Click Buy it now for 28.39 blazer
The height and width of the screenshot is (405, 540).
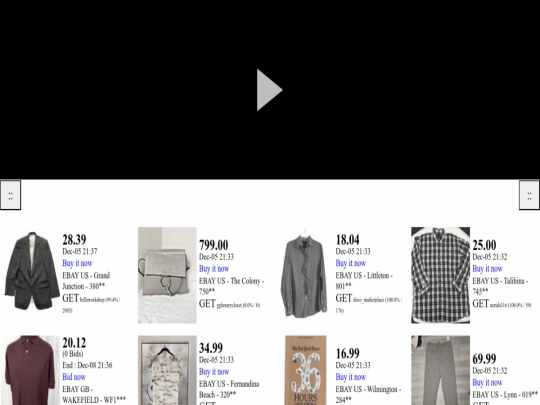77,263
